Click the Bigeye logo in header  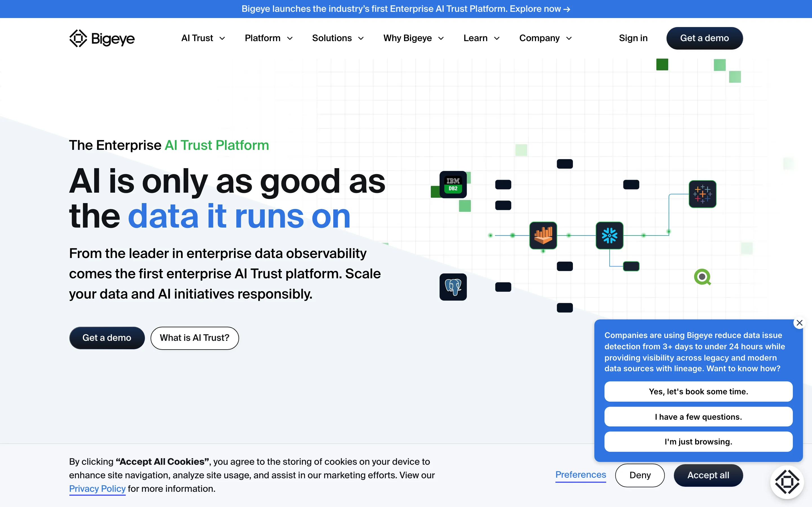pos(102,38)
